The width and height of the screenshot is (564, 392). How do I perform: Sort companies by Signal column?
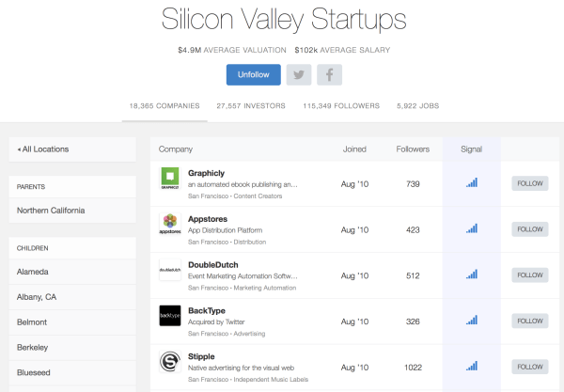[472, 149]
